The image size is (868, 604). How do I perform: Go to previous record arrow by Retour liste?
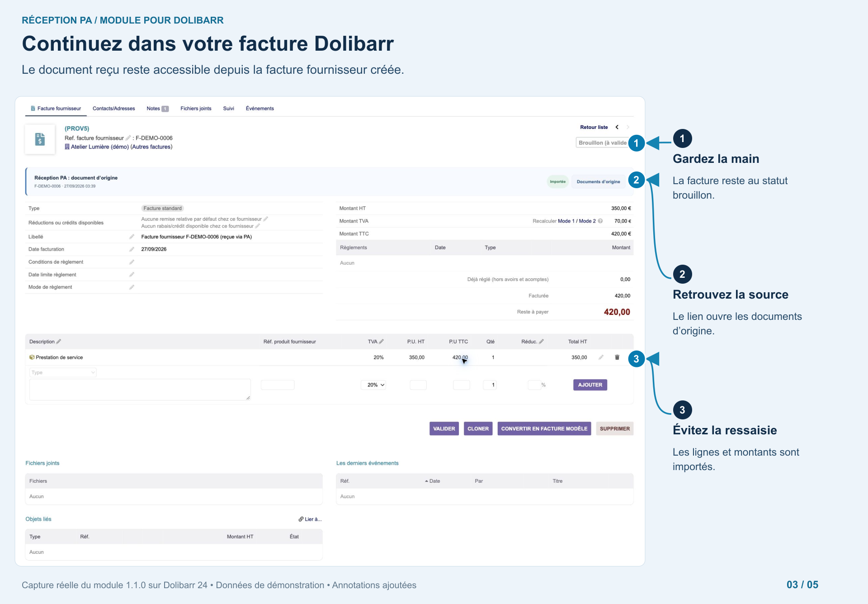click(617, 127)
